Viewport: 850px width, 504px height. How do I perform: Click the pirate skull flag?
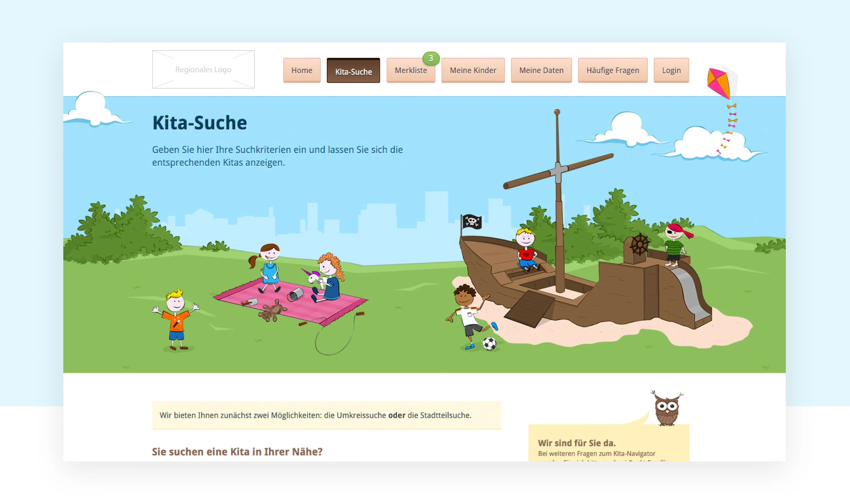tap(472, 221)
